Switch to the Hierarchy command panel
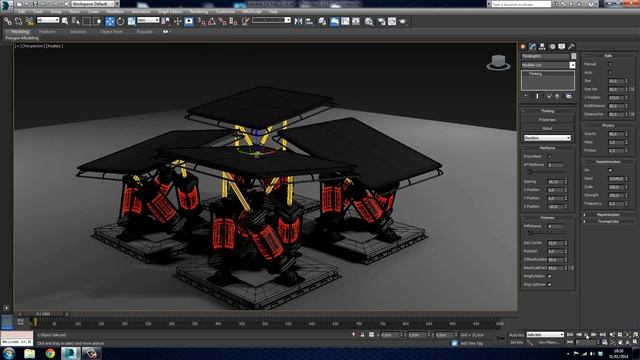 coord(542,47)
